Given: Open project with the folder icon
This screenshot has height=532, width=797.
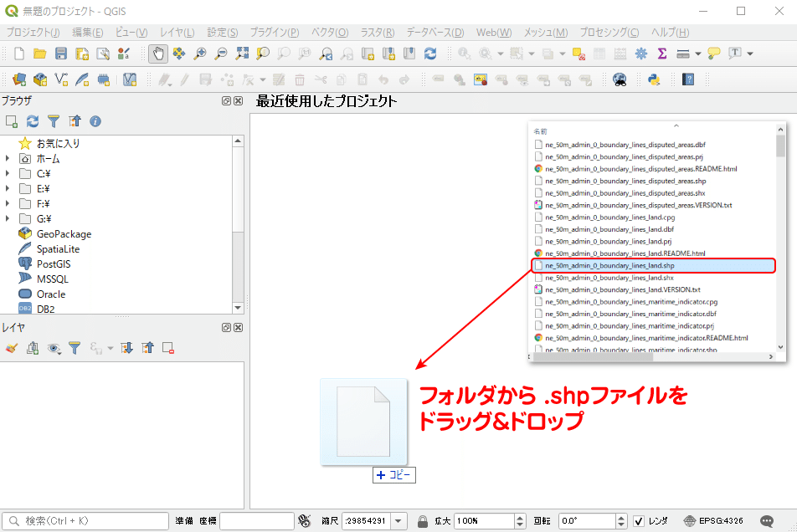Looking at the screenshot, I should click(x=39, y=54).
